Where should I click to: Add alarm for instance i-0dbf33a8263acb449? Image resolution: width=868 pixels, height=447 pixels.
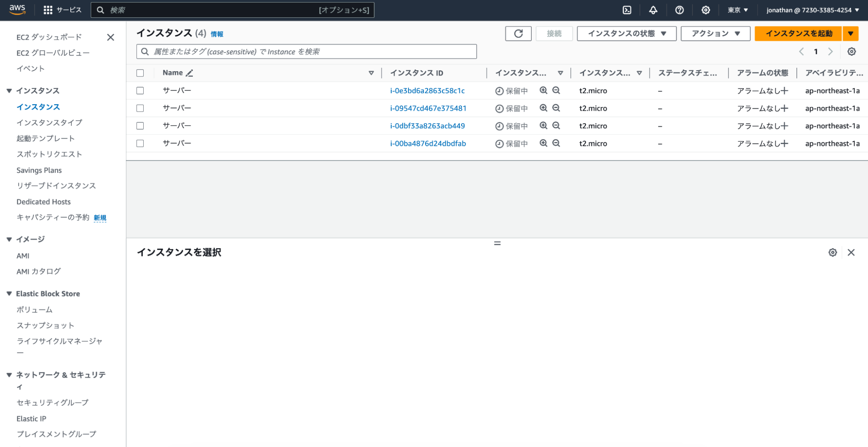click(x=784, y=126)
